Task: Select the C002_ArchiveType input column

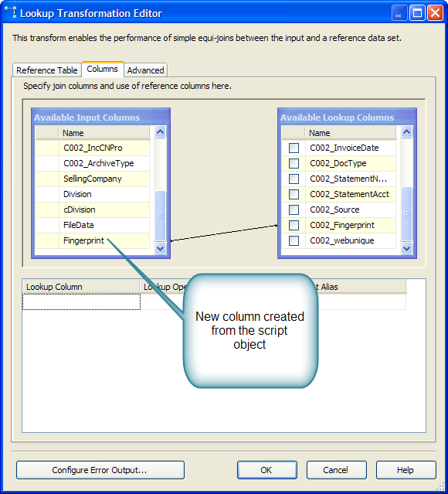Action: (92, 163)
